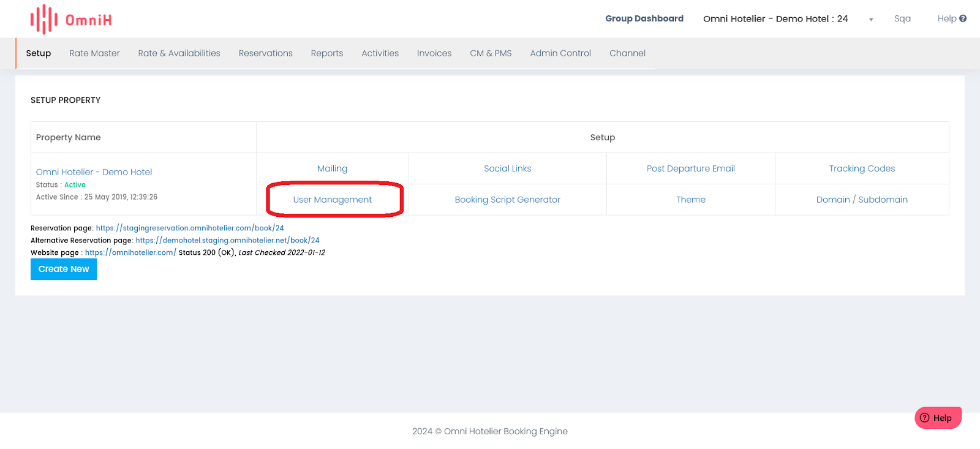Switch to the Setup tab
Image resolution: width=980 pixels, height=449 pixels.
pos(39,53)
